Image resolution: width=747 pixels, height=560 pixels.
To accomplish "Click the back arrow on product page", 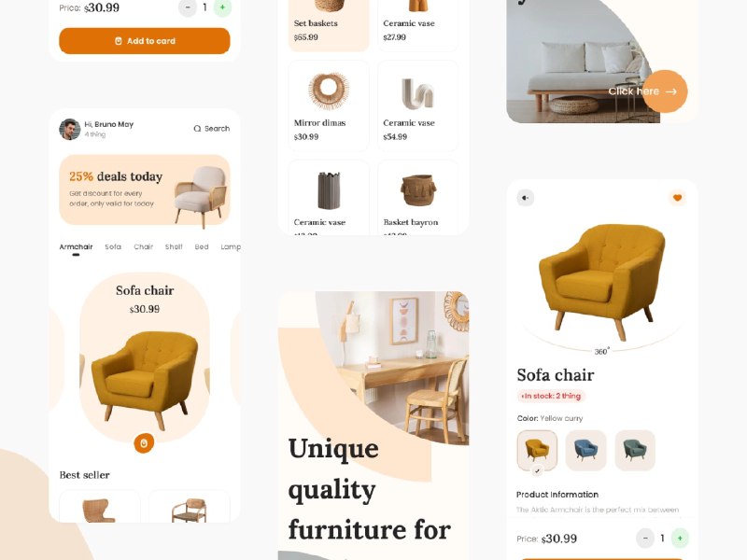I will click(x=526, y=198).
